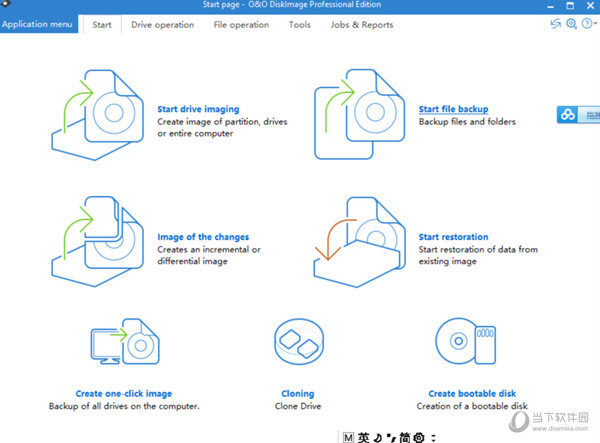
Task: Switch to the Tools tab
Action: 300,24
